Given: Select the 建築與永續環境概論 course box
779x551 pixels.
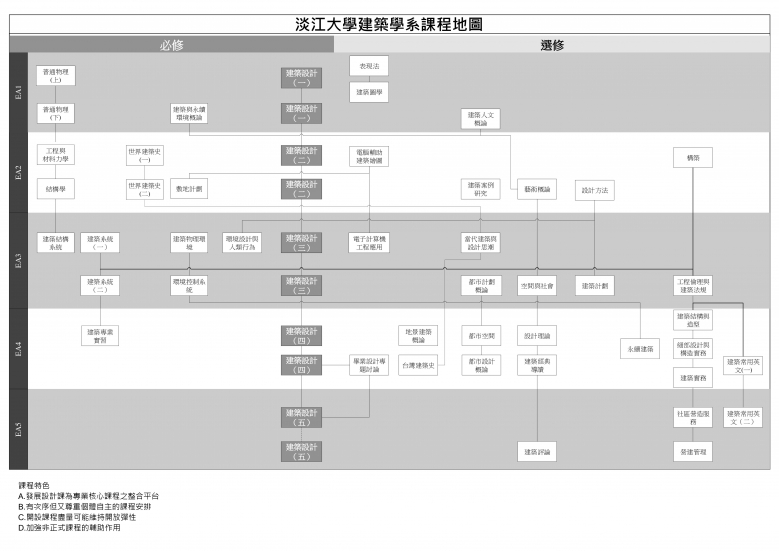Looking at the screenshot, I should click(189, 113).
